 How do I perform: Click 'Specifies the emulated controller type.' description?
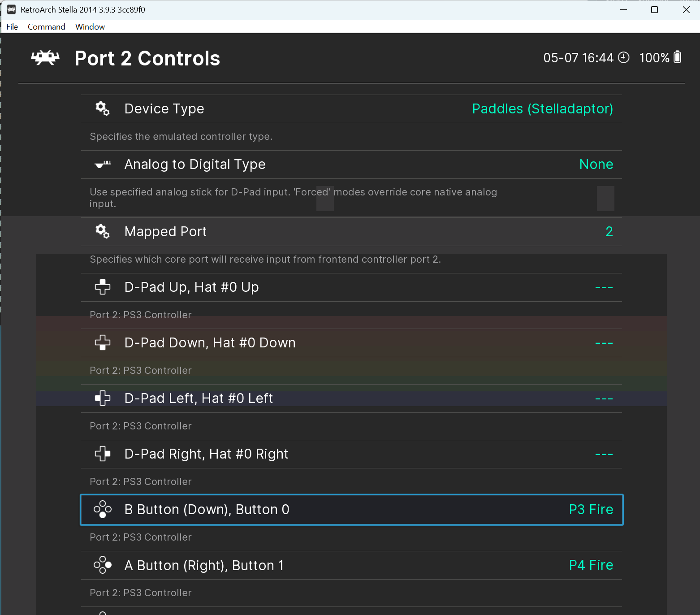point(181,136)
